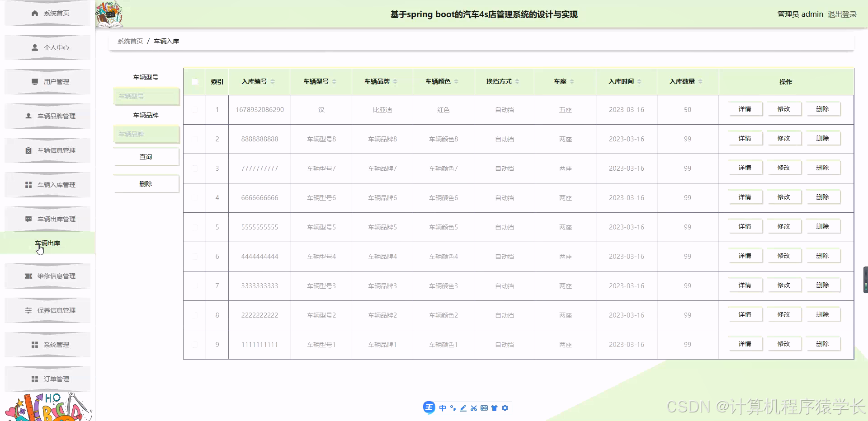Click the skin shirt icon in input toolbar
The height and width of the screenshot is (421, 868).
click(495, 407)
